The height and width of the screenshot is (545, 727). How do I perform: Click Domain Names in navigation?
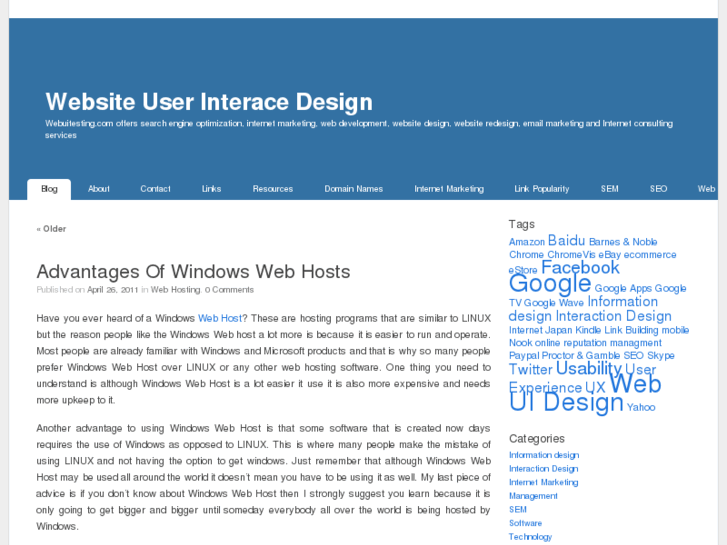[354, 189]
